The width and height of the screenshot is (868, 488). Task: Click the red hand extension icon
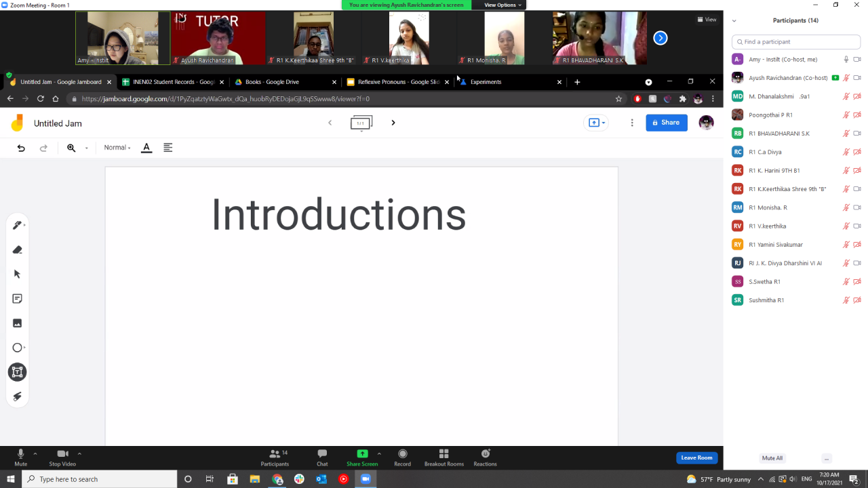[637, 99]
